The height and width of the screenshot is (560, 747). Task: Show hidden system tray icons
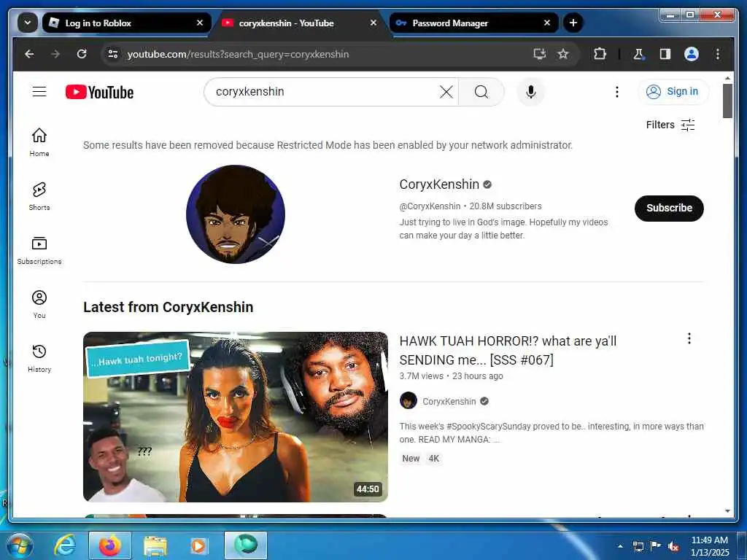coord(620,546)
